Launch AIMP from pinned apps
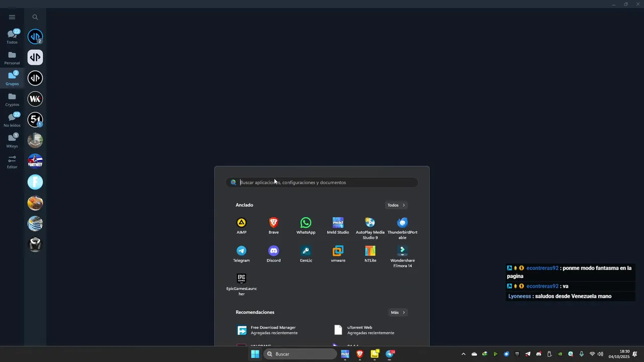644x362 pixels. tap(242, 226)
